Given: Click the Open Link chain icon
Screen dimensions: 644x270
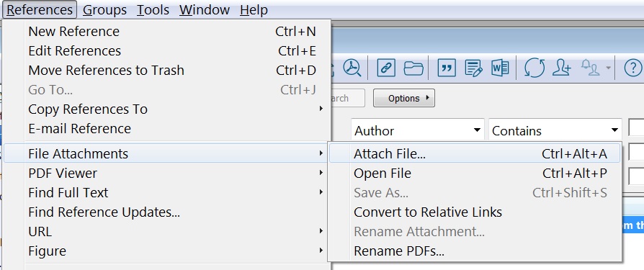Looking at the screenshot, I should [x=386, y=67].
